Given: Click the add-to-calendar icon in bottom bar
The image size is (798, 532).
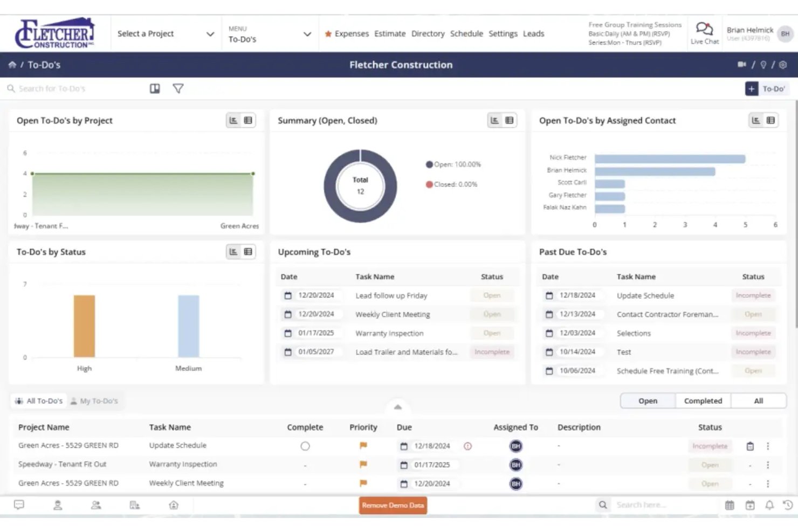Looking at the screenshot, I should [750, 505].
